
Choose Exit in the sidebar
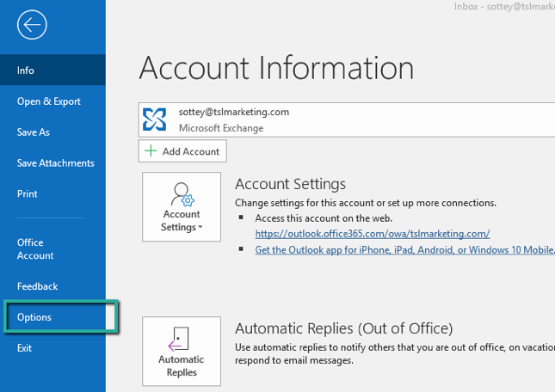click(52, 348)
